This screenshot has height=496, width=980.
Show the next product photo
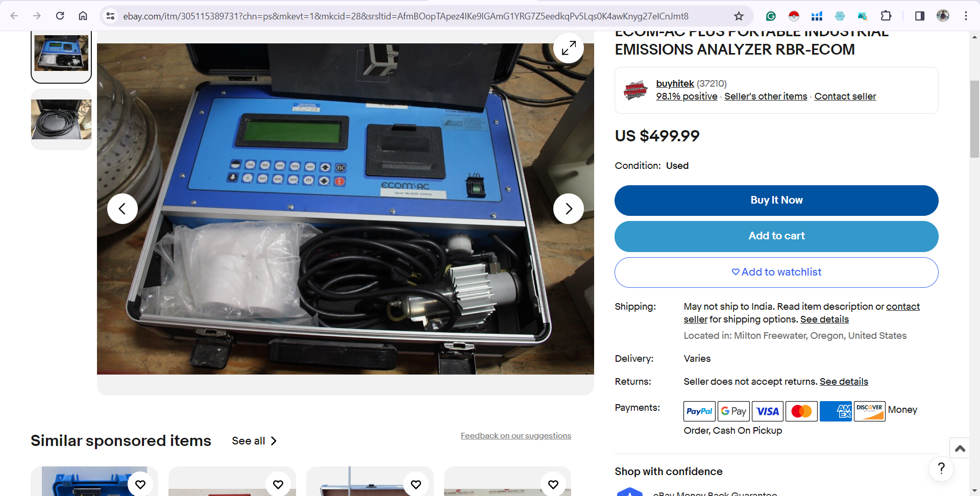coord(569,209)
